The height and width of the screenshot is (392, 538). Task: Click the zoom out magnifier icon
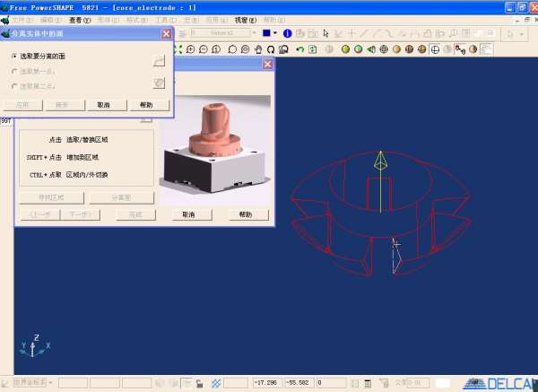[x=204, y=48]
